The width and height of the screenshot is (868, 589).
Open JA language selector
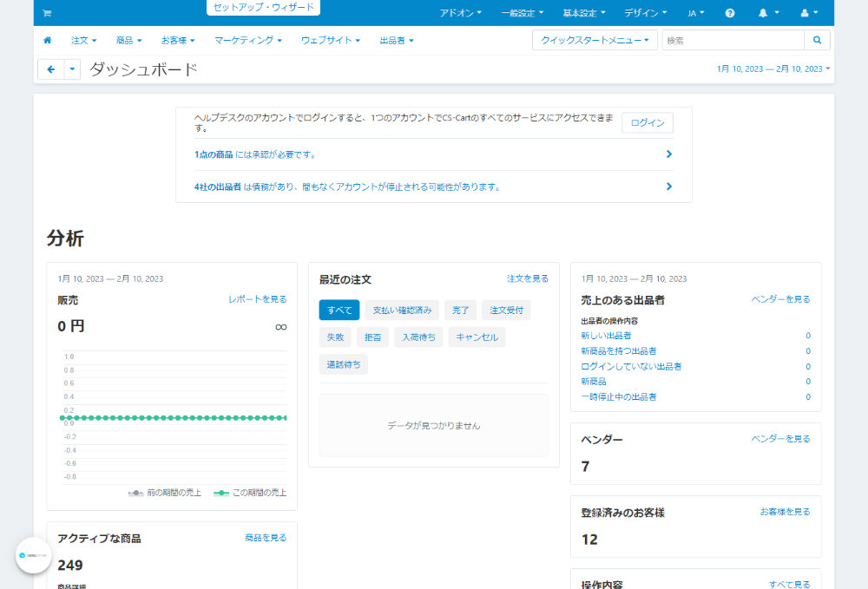pyautogui.click(x=696, y=13)
